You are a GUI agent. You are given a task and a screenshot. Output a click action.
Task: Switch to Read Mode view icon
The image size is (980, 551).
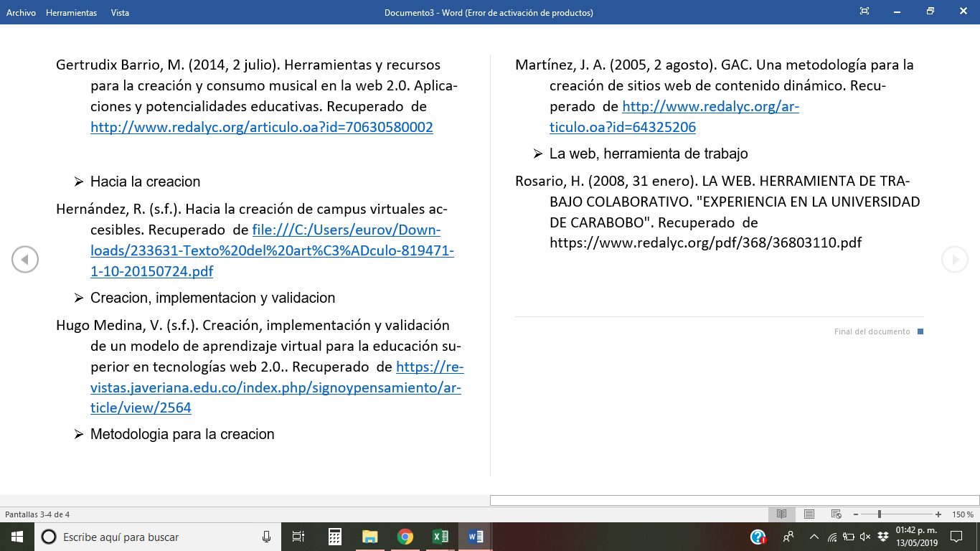coord(782,514)
